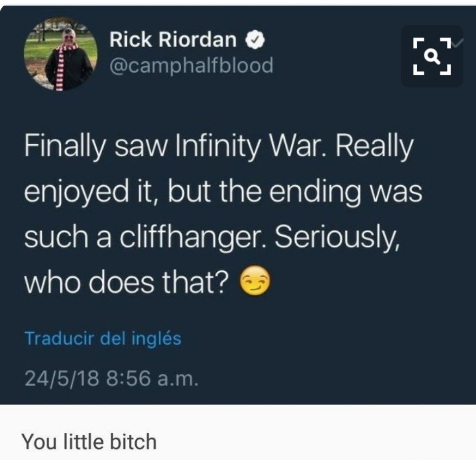Click the 24/5/18 date stamp
The image size is (476, 460).
[62, 379]
